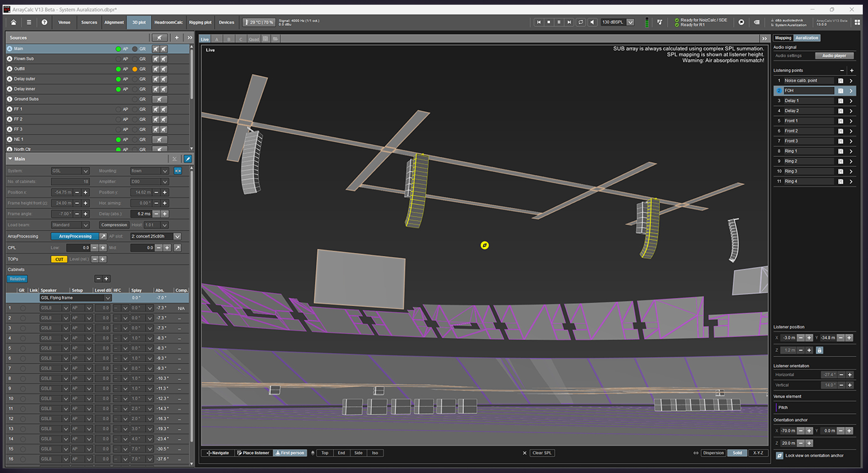The image size is (868, 473).
Task: Toggle the TOPs CUT switch
Action: [59, 259]
